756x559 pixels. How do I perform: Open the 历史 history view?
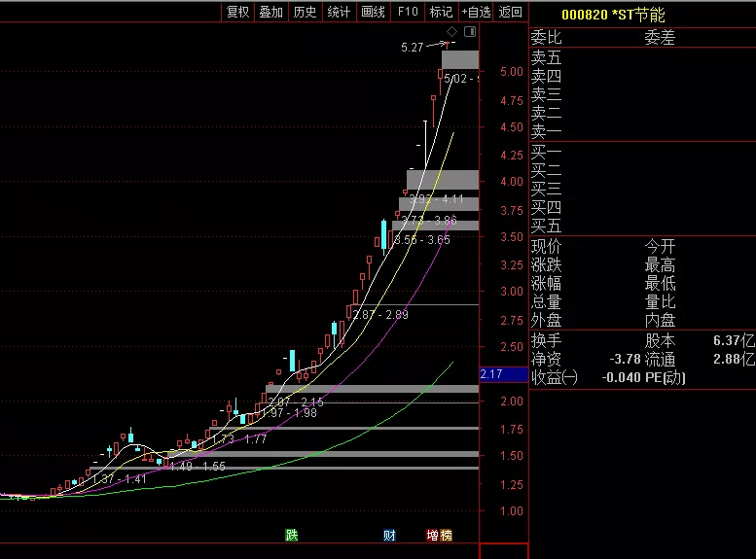[305, 12]
